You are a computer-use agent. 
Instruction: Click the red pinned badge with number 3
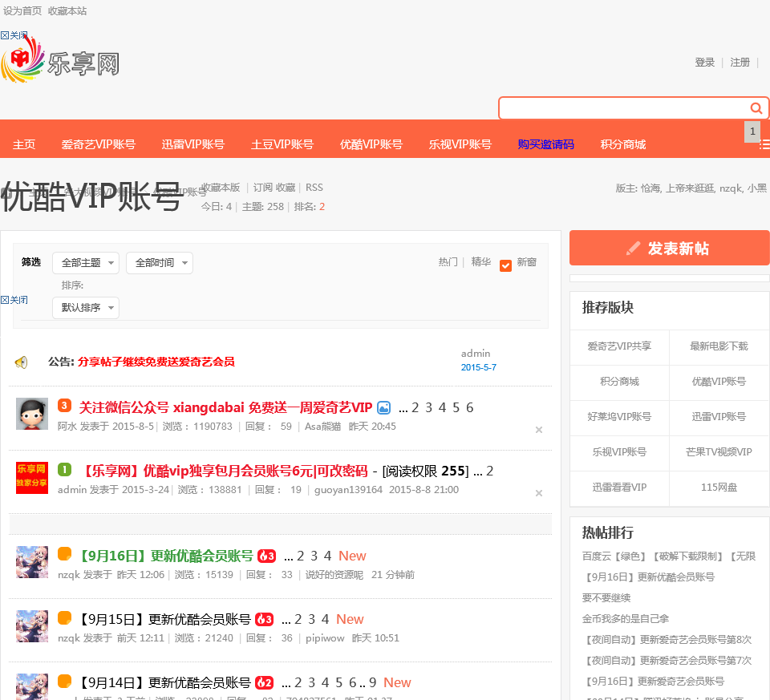click(64, 406)
